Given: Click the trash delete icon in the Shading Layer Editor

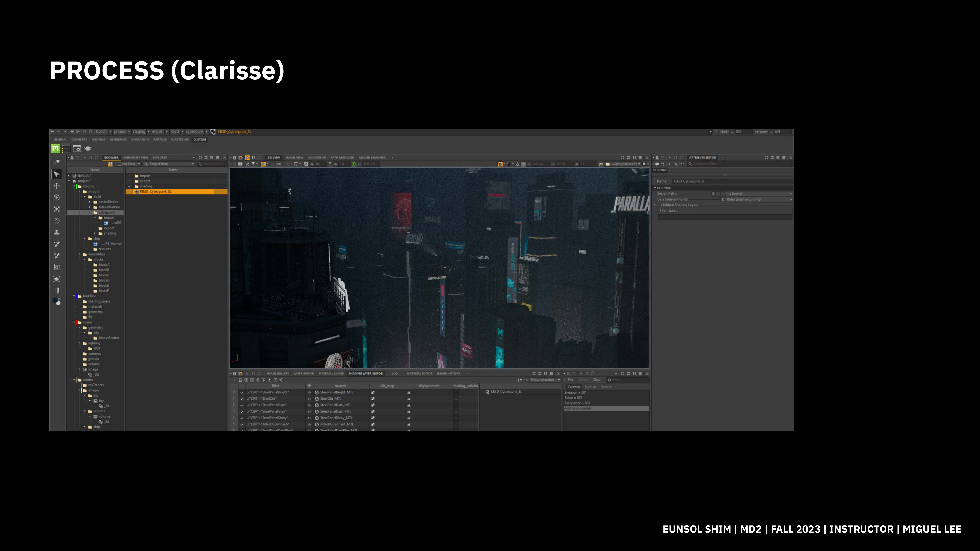Looking at the screenshot, I should [x=258, y=380].
